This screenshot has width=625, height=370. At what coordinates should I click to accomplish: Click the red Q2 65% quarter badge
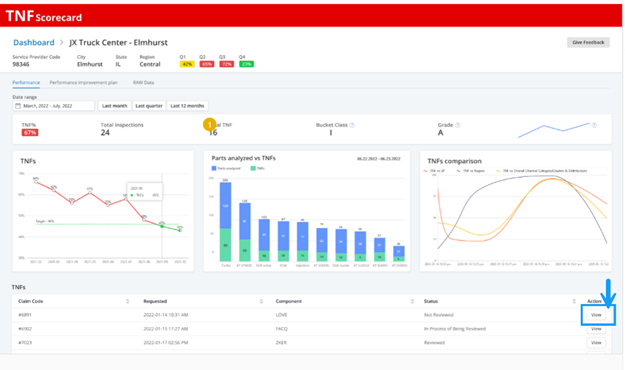coord(206,64)
